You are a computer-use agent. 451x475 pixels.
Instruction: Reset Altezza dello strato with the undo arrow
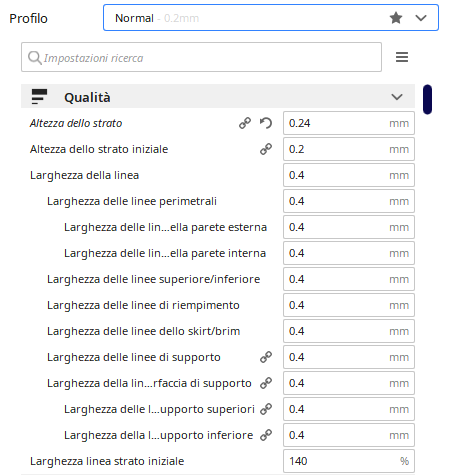266,123
